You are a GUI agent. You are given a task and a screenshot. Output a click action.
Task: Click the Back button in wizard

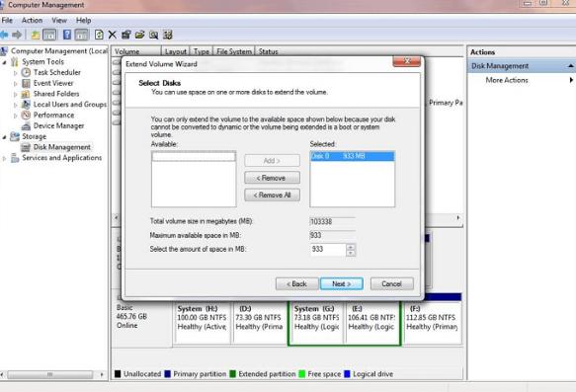[296, 283]
